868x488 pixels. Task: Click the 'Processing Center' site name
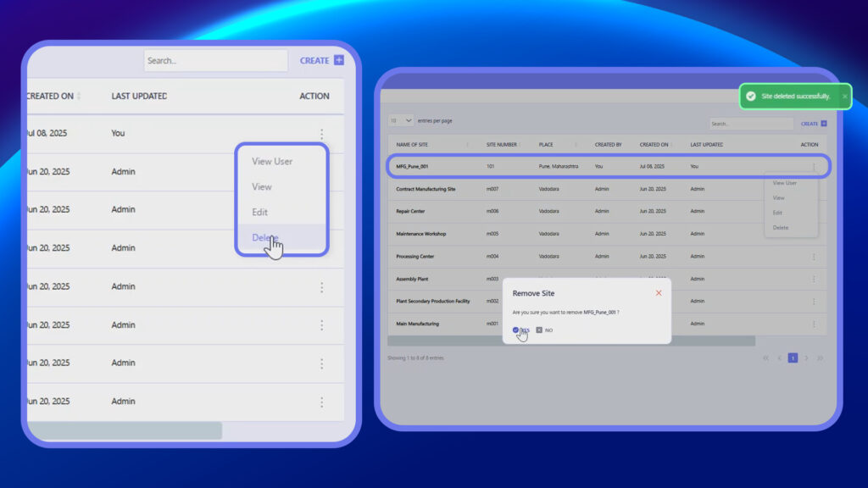(415, 257)
